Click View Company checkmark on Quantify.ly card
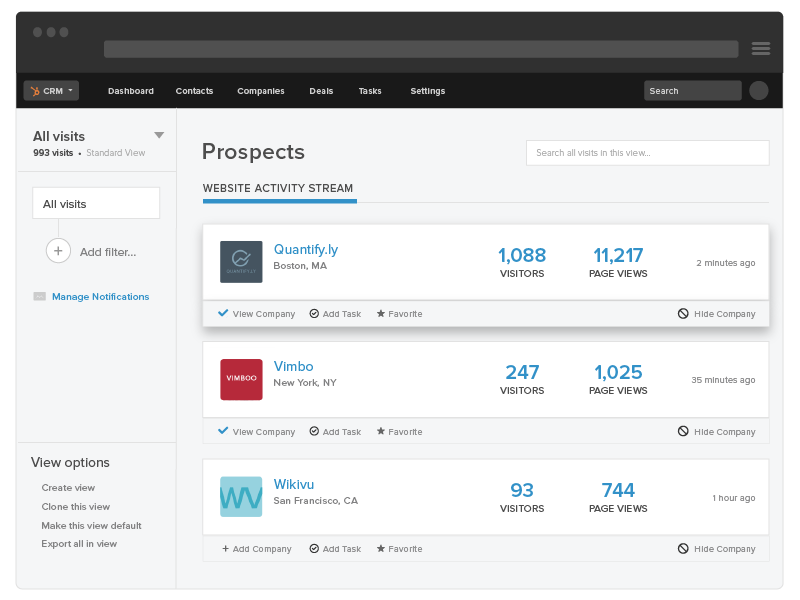800x600 pixels. tap(223, 313)
